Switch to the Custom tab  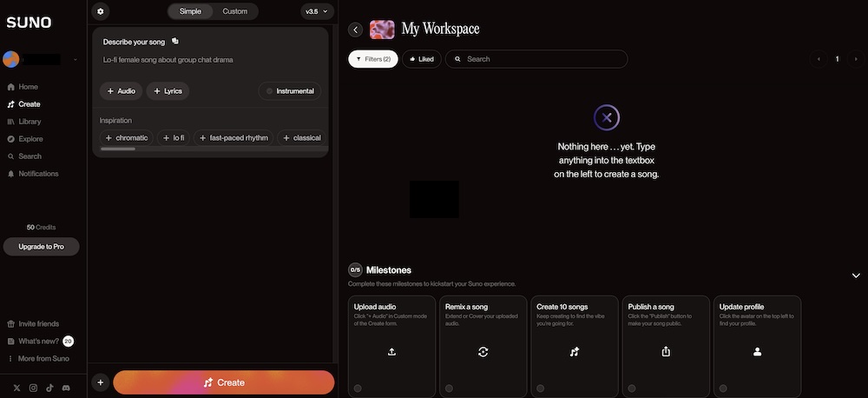[x=234, y=11]
